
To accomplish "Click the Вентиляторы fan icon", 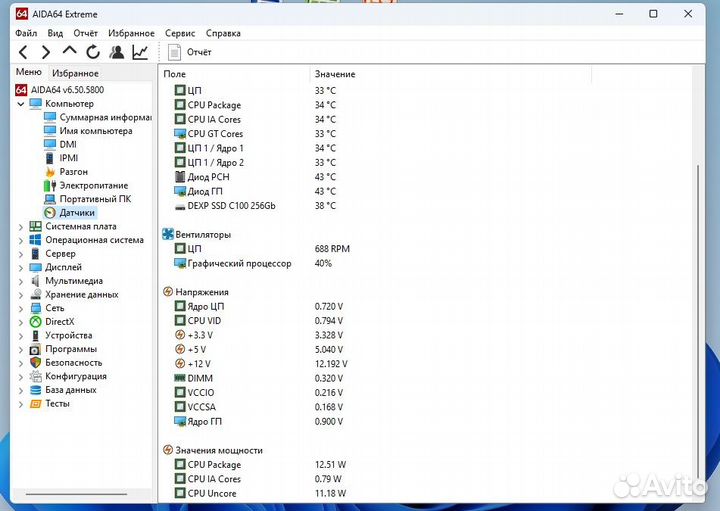I will coord(168,234).
